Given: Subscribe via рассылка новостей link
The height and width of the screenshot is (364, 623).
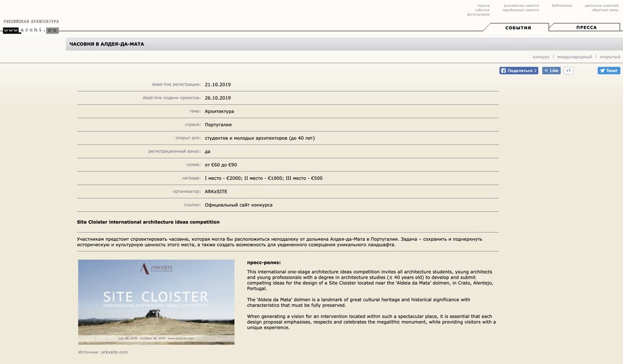Looking at the screenshot, I should (x=601, y=6).
